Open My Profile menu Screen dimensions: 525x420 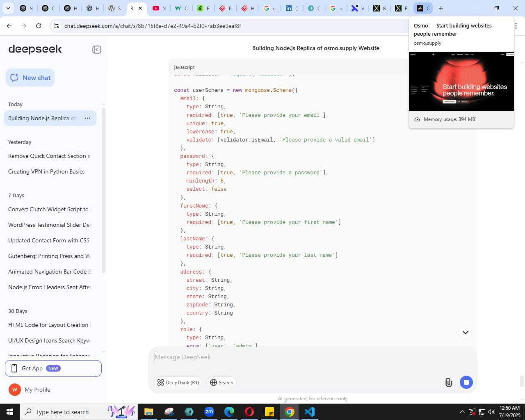(37, 390)
